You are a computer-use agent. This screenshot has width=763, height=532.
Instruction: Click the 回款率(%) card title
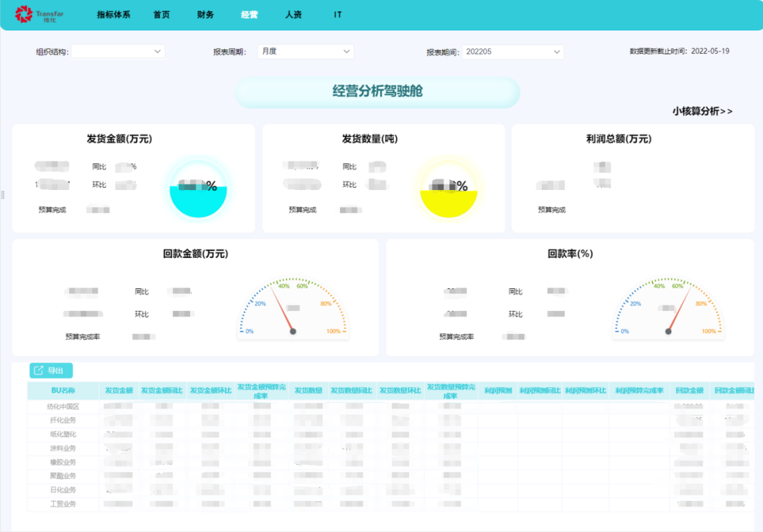(570, 254)
